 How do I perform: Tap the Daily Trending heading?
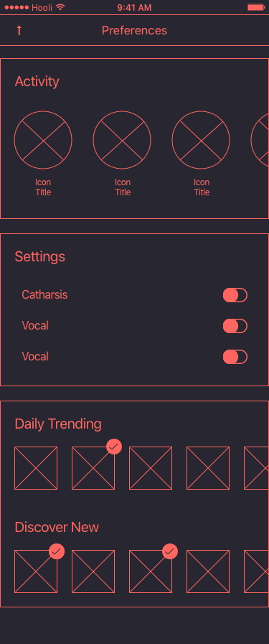pyautogui.click(x=58, y=424)
